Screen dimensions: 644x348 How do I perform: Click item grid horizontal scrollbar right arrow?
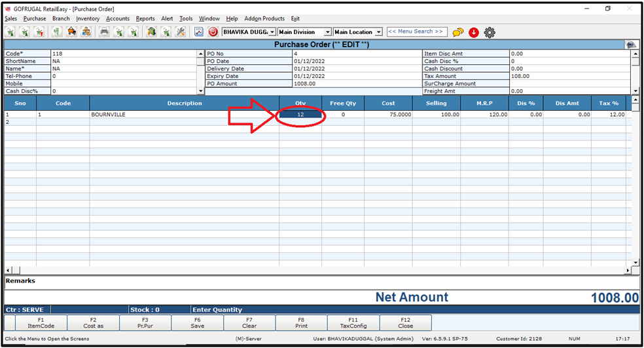click(628, 270)
